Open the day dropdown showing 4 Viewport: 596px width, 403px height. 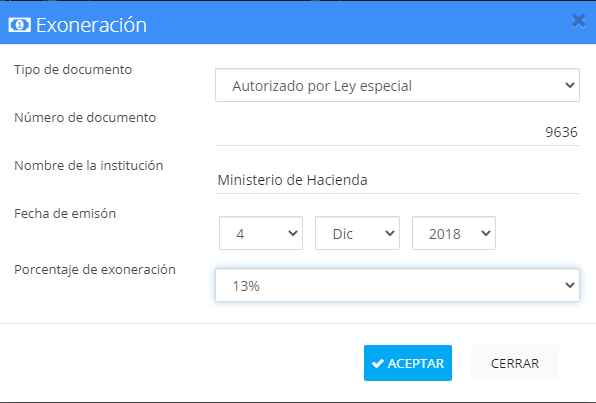[261, 233]
